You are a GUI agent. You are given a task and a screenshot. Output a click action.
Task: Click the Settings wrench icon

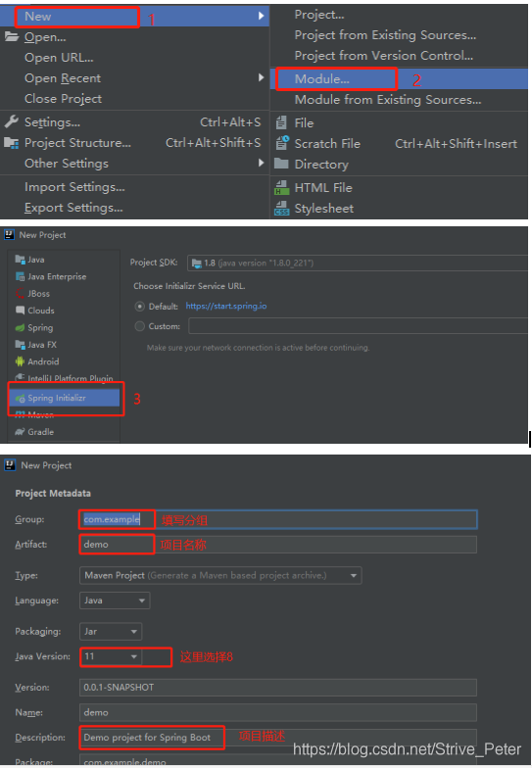tap(12, 121)
